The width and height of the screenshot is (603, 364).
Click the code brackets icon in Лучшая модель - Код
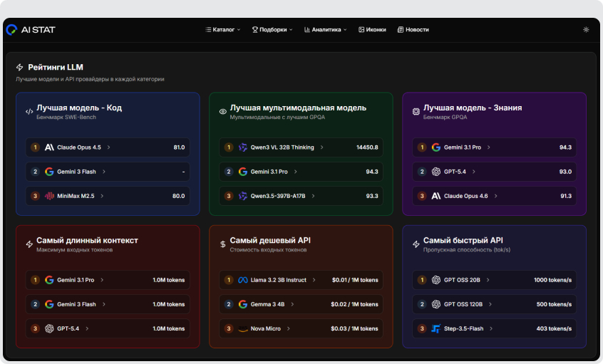29,111
